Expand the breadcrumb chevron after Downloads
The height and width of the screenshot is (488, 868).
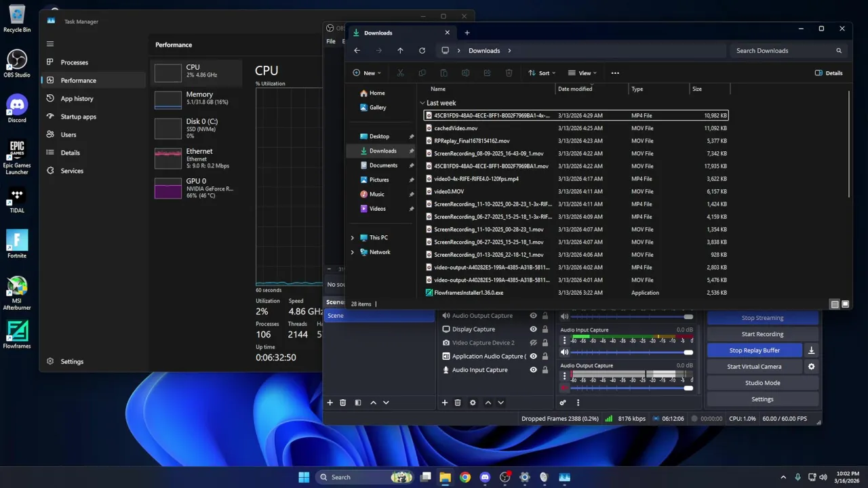[x=509, y=51]
